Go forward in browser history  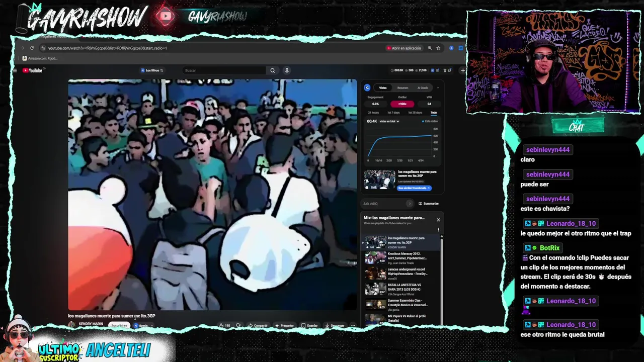(x=23, y=48)
